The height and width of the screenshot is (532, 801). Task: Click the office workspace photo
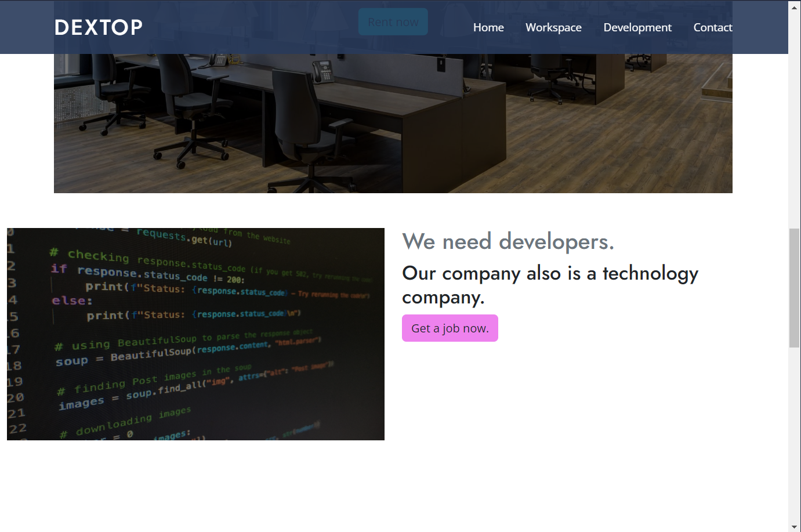393,123
